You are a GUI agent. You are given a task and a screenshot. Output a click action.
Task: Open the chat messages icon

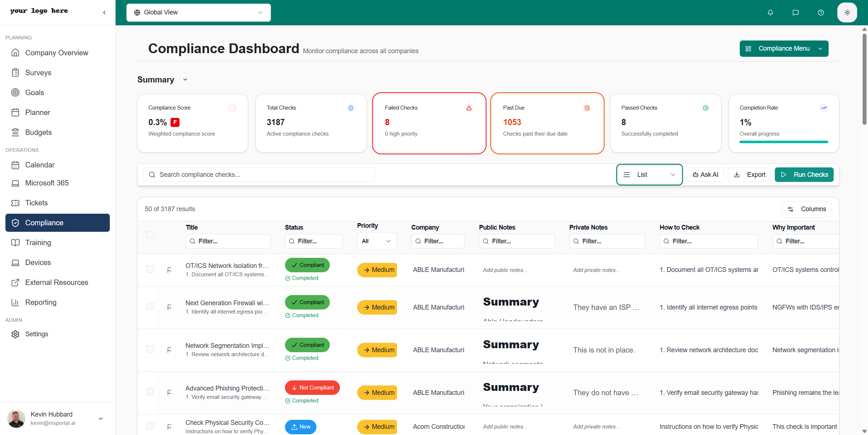(x=795, y=12)
